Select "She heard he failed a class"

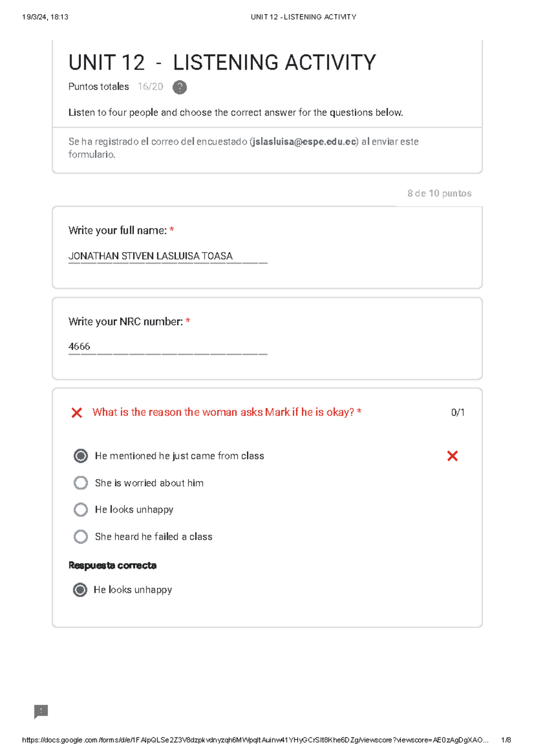[x=81, y=537]
